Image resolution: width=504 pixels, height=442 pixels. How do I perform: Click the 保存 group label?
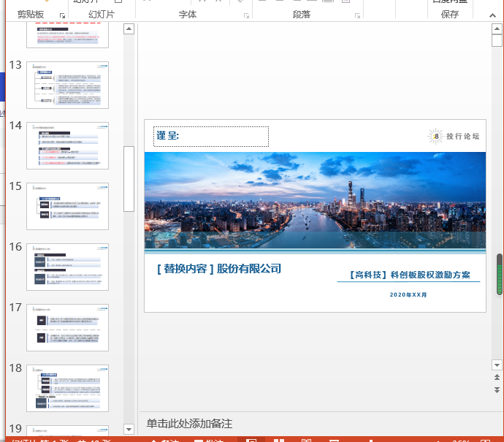tap(450, 15)
